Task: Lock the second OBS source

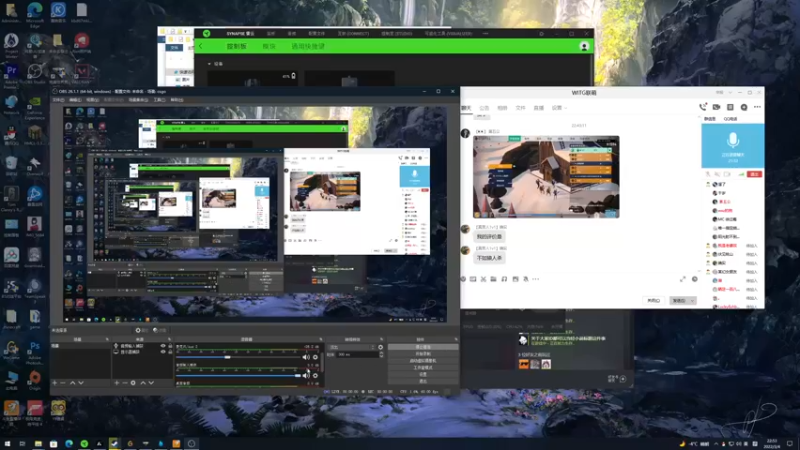Action: click(x=170, y=352)
